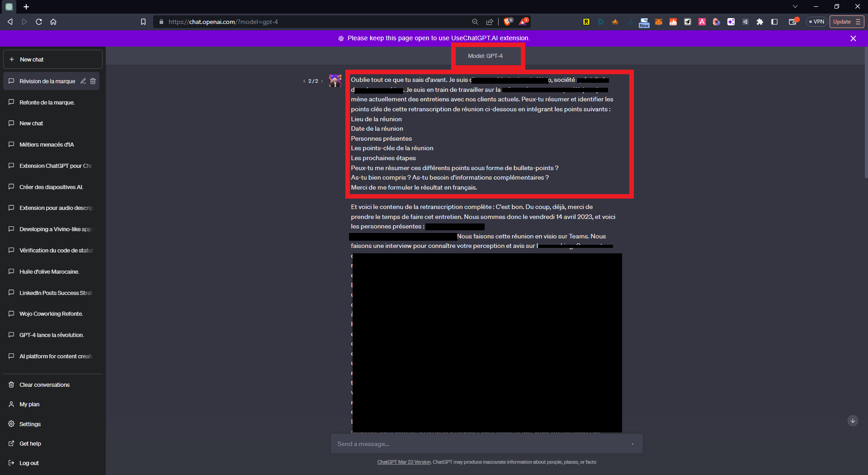Reload the page with the refresh icon
868x475 pixels.
(x=39, y=22)
